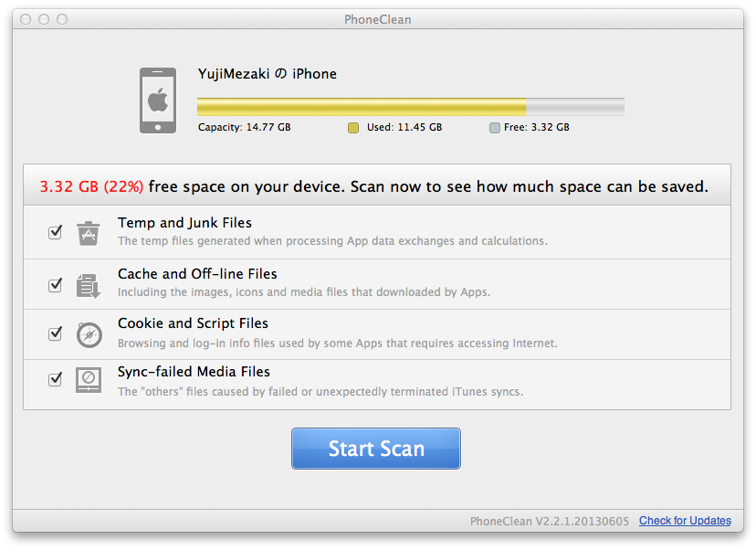Click the Temp and Junk Files trash icon
Viewport: 756px width, 550px height.
89,233
